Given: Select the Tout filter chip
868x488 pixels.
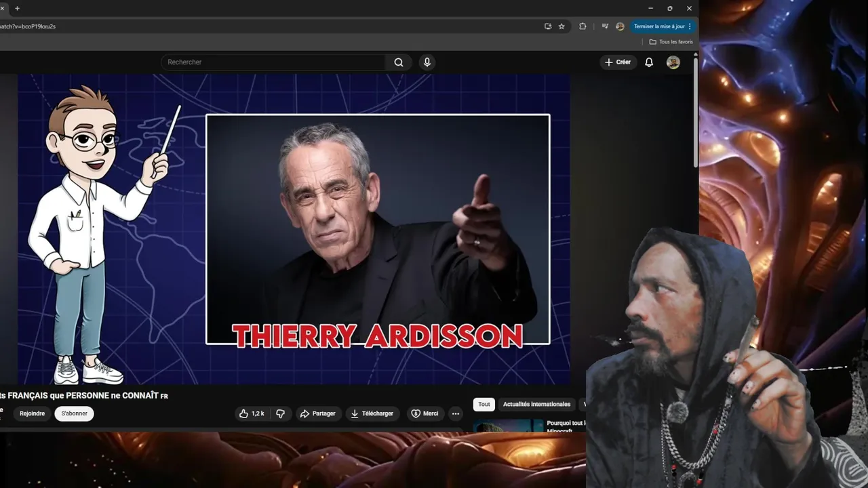Looking at the screenshot, I should click(x=484, y=404).
